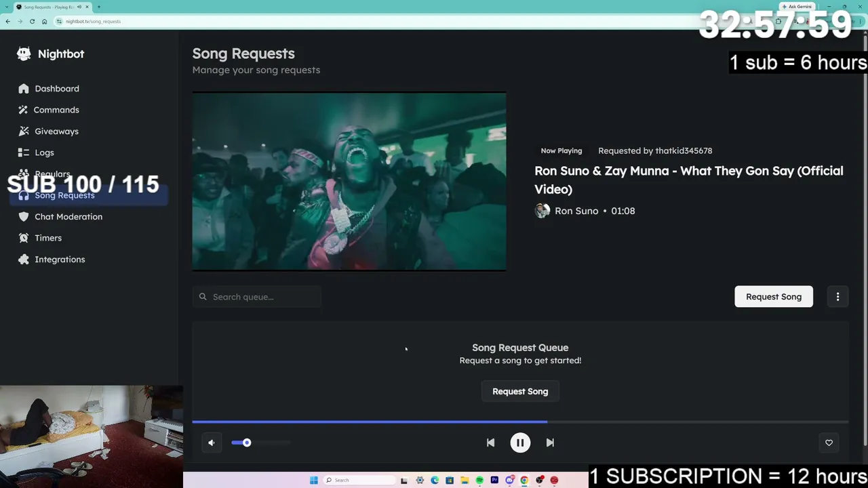The width and height of the screenshot is (868, 488).
Task: Adjust the volume slider
Action: pos(260,443)
